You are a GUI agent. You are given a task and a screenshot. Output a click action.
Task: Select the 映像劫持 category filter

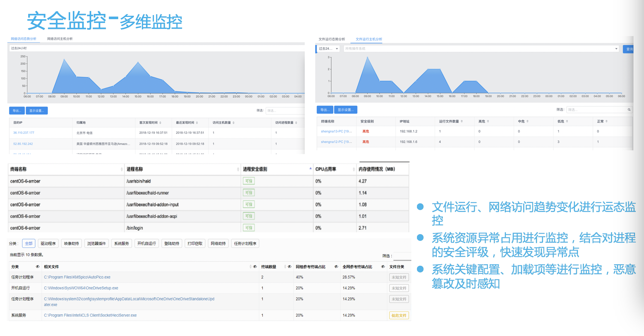pyautogui.click(x=72, y=244)
